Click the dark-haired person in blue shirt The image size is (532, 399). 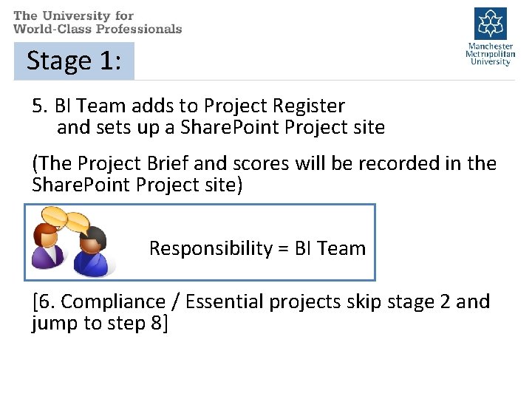coord(93,253)
